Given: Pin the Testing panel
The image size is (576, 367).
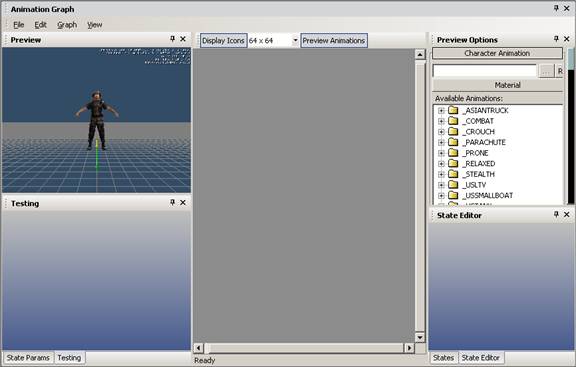Looking at the screenshot, I should [172, 202].
